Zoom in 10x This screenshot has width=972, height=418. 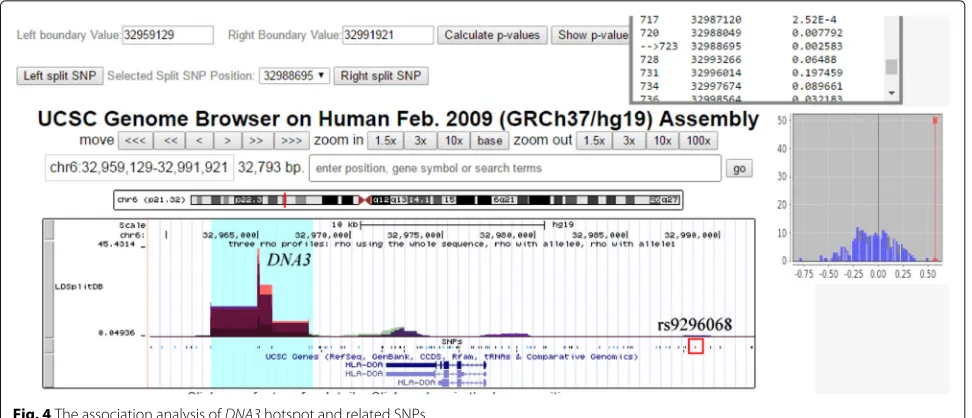coord(454,141)
